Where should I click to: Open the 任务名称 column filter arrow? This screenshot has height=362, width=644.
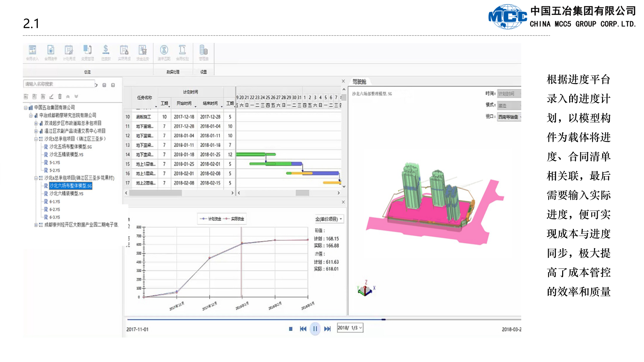click(x=156, y=107)
